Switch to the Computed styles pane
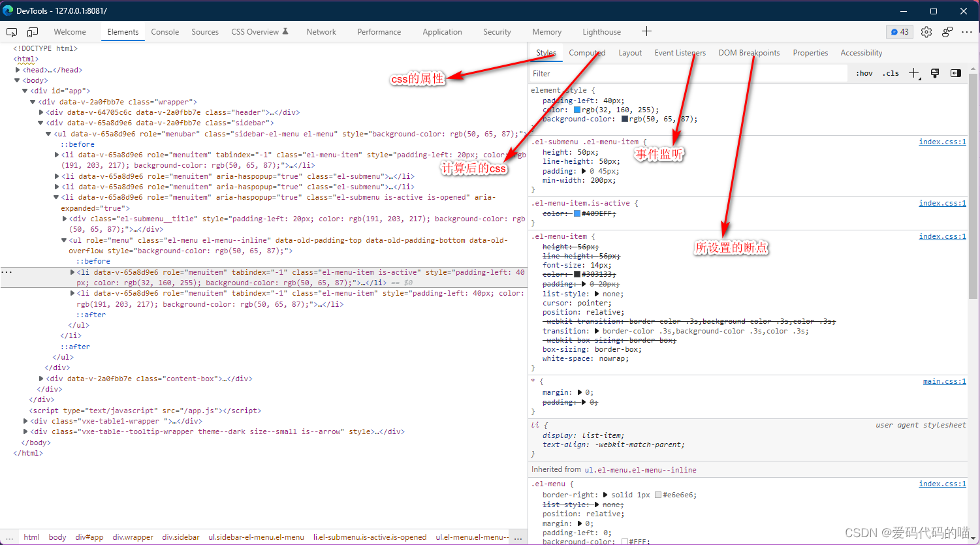The height and width of the screenshot is (545, 980). click(x=587, y=53)
